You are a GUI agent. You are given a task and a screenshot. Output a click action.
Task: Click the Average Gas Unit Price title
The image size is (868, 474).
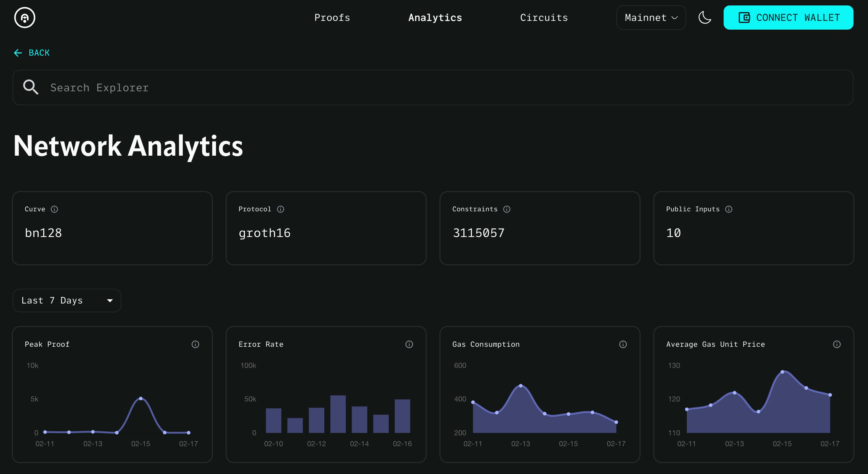[x=715, y=344]
